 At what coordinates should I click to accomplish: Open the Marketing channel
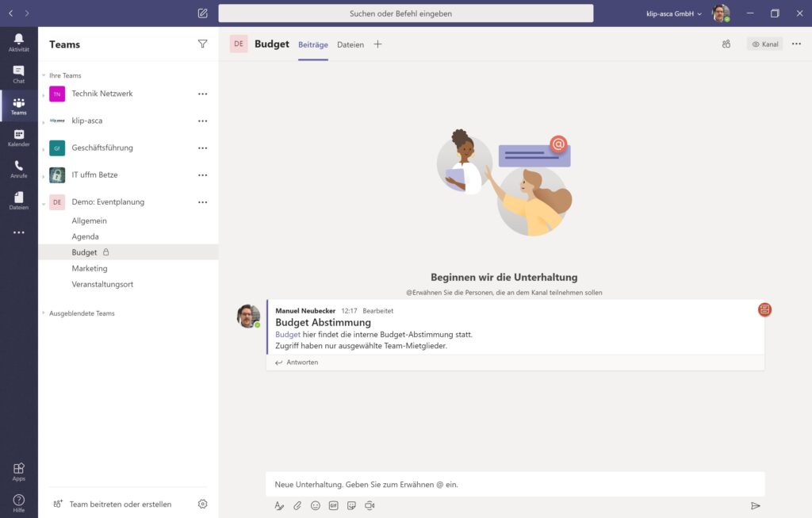90,268
